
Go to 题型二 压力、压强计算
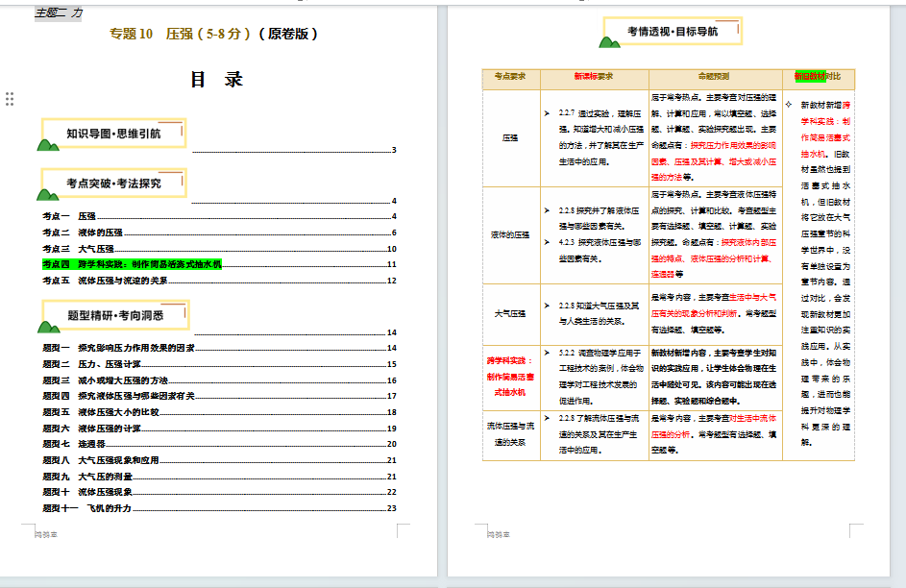[x=219, y=364]
